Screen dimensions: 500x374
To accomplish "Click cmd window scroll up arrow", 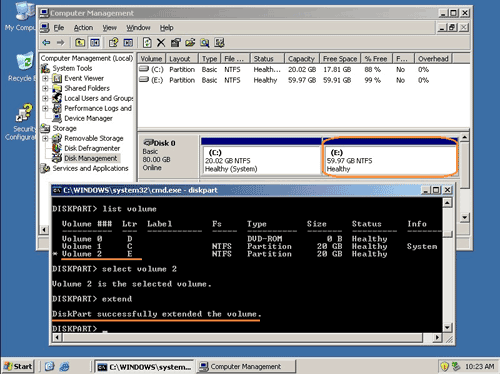I will click(x=447, y=203).
